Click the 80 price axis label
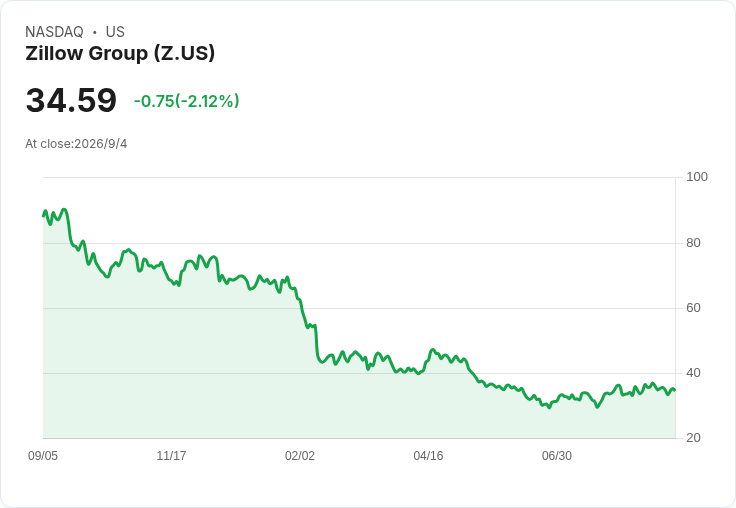 coord(693,243)
